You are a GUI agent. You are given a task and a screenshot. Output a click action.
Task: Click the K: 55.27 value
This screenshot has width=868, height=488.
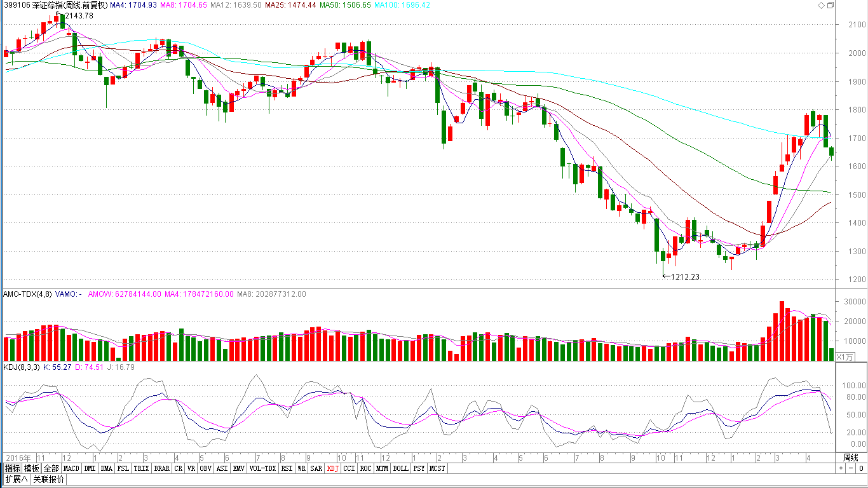tap(58, 367)
